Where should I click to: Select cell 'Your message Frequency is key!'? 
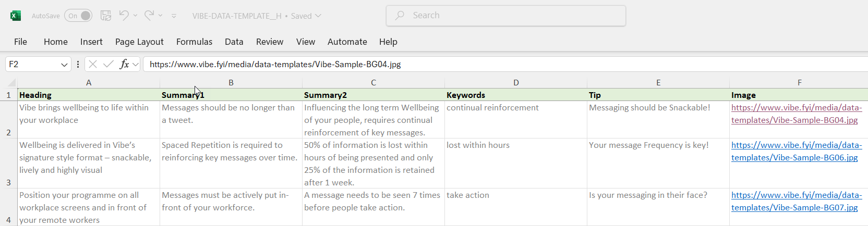pyautogui.click(x=658, y=164)
